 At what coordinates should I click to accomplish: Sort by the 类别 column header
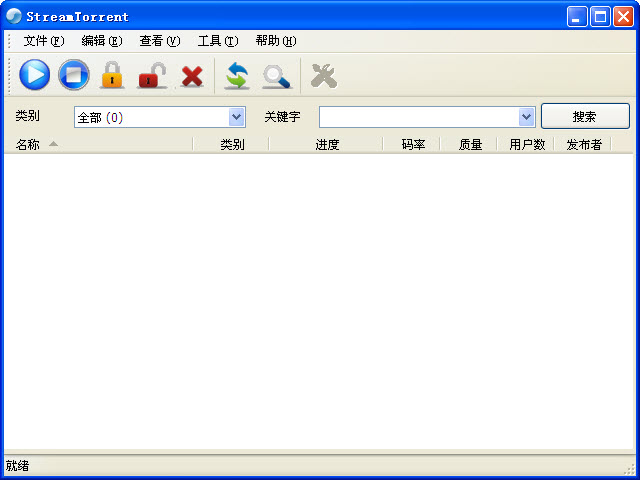(x=231, y=144)
